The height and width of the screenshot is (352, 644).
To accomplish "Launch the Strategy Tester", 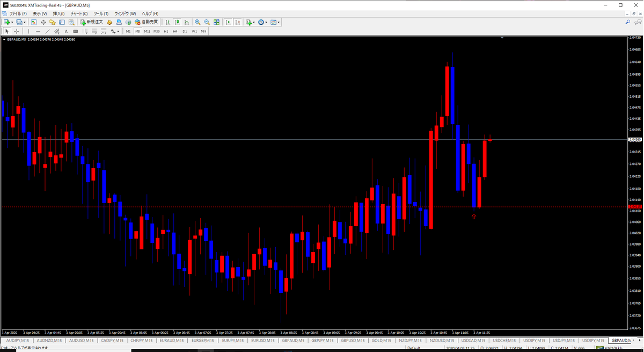I will click(71, 22).
